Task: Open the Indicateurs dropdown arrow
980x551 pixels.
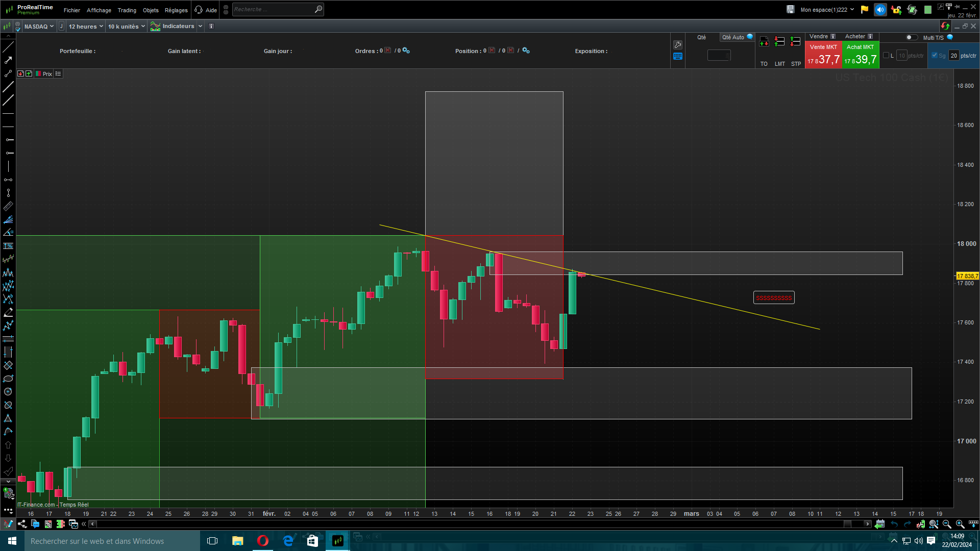Action: [200, 27]
